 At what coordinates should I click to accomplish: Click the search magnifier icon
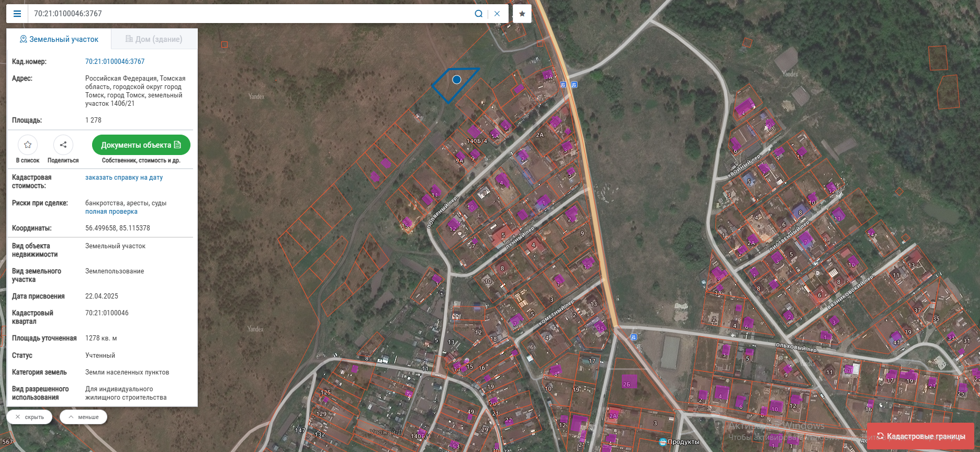point(478,14)
